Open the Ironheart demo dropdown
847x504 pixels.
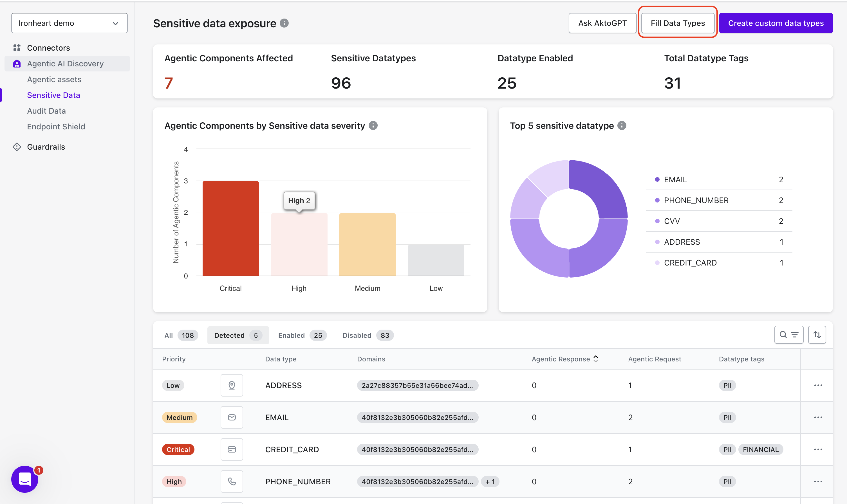[x=69, y=23]
